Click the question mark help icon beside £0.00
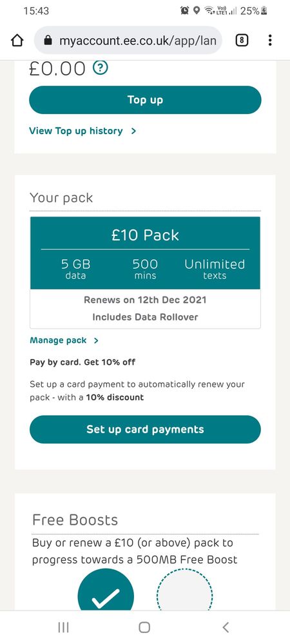The image size is (290, 644). click(x=101, y=68)
